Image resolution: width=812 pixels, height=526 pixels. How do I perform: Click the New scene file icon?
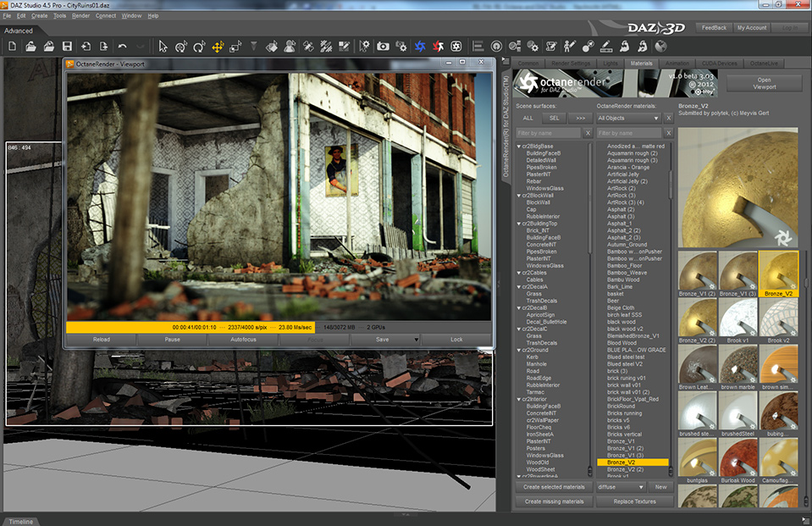click(12, 46)
